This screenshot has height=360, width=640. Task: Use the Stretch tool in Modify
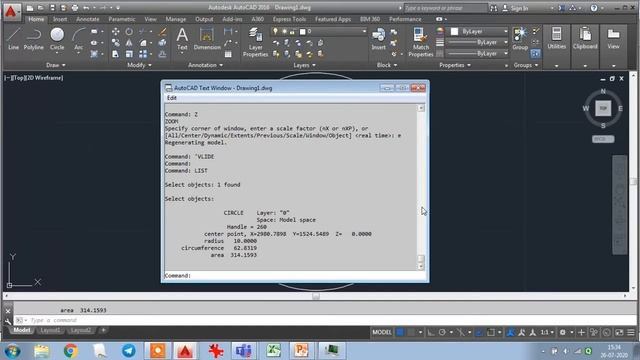(116, 54)
